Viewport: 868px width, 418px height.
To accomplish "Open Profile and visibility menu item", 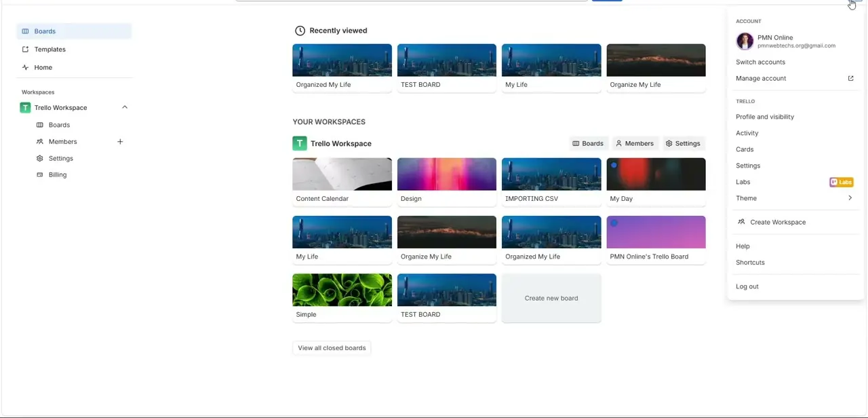I will pyautogui.click(x=795, y=117).
